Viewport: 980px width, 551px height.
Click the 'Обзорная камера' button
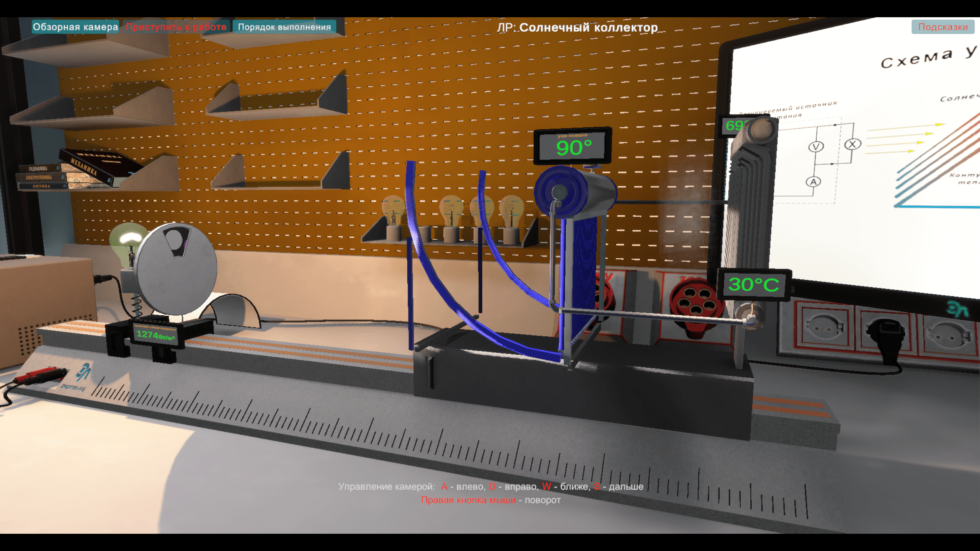(x=75, y=27)
